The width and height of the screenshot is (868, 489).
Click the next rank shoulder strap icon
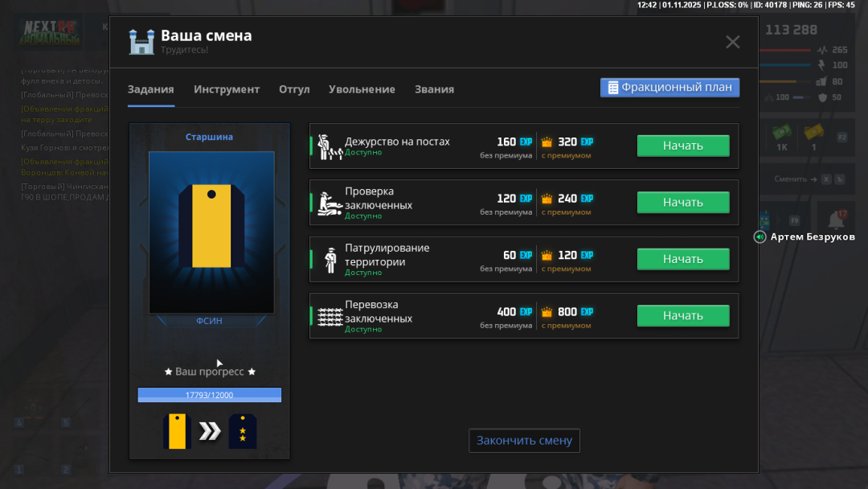point(243,431)
